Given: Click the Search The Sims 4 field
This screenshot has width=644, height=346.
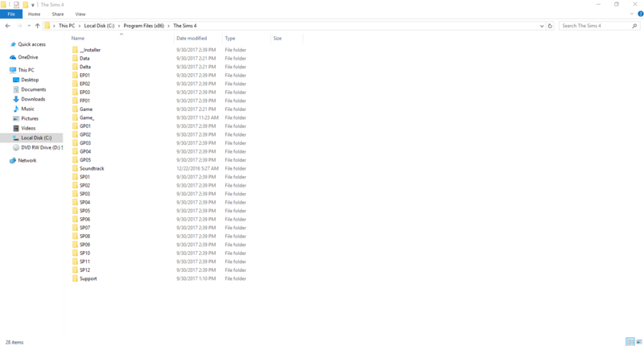Looking at the screenshot, I should (x=599, y=26).
